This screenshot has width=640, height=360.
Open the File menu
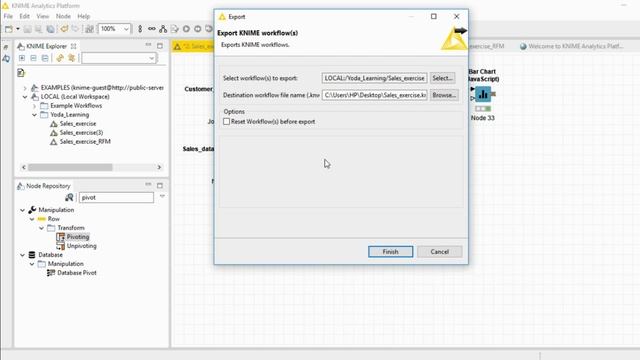(8, 16)
